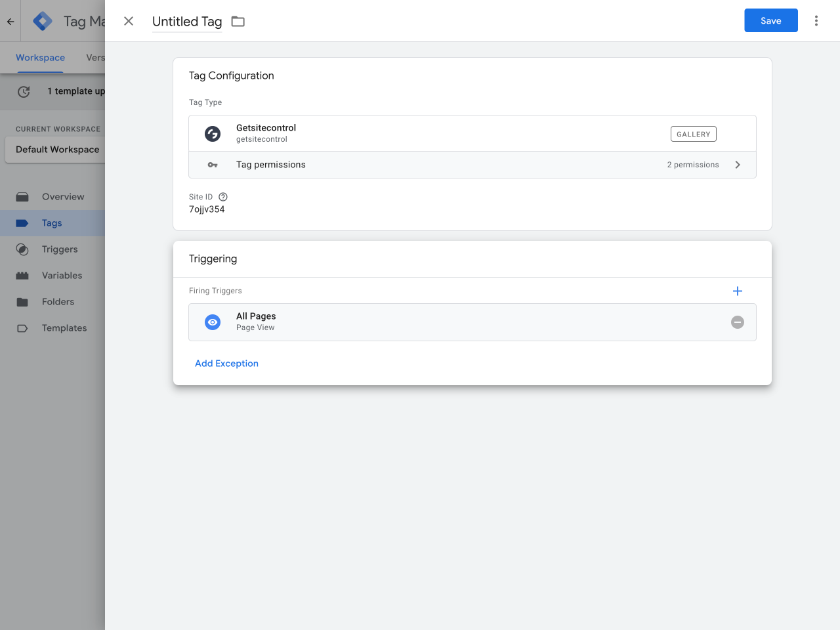Click the GALLERY badge

pos(693,134)
